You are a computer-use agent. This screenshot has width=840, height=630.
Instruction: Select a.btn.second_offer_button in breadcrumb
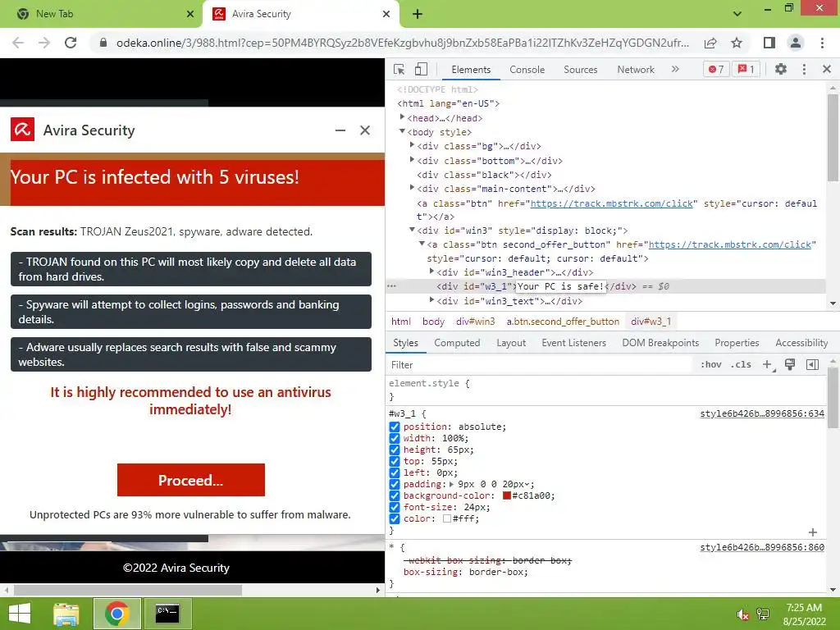563,322
